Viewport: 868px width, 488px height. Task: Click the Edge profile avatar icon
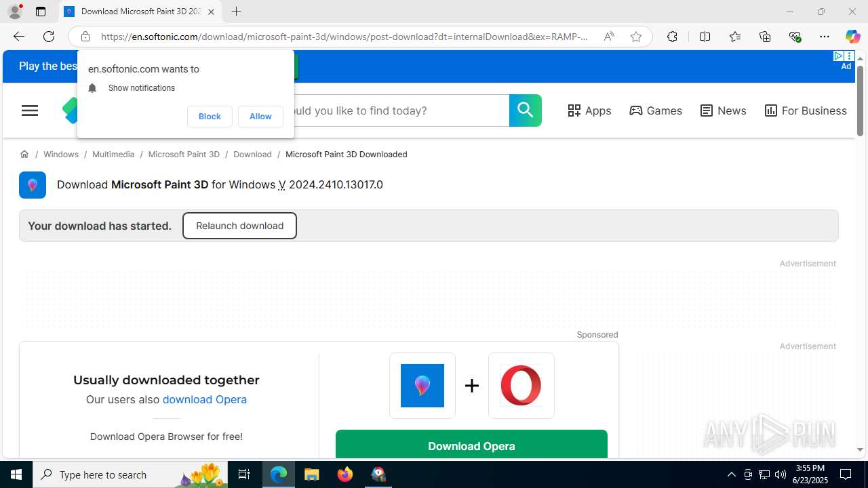pos(15,12)
